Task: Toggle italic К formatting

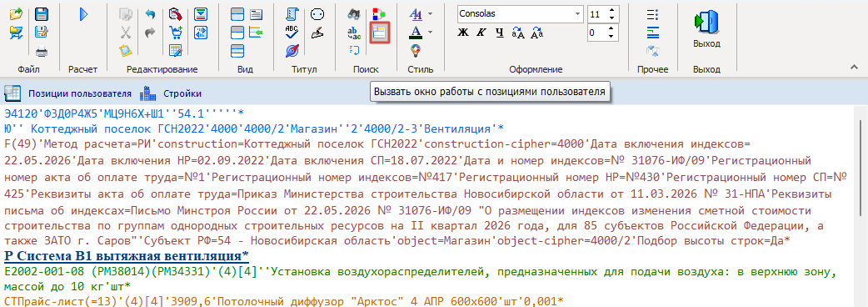Action: [481, 33]
